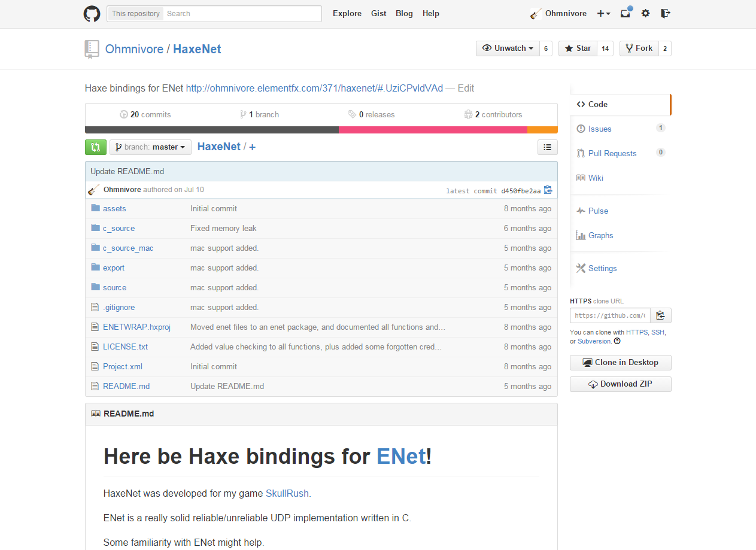The width and height of the screenshot is (756, 550).
Task: Open the repository Settings tab
Action: (x=621, y=268)
